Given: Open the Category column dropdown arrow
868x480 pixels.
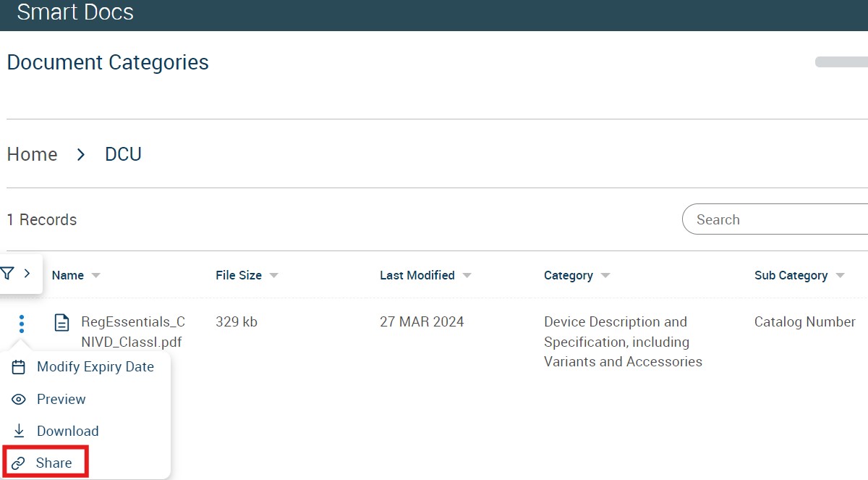Looking at the screenshot, I should click(605, 276).
